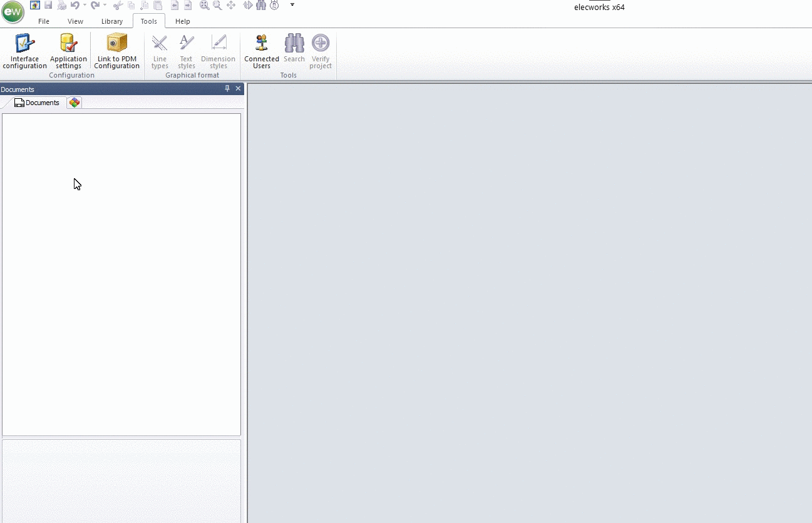Click the Dimension styles button

pos(218,51)
